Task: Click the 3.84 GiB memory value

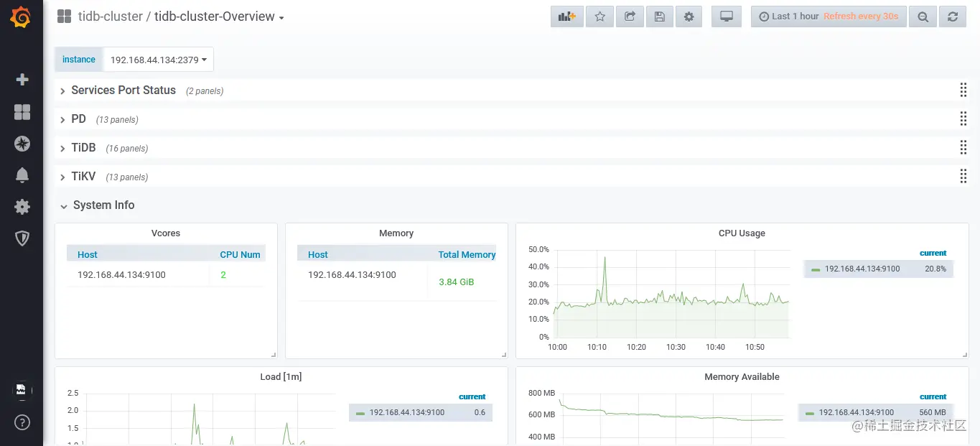Action: click(x=457, y=282)
